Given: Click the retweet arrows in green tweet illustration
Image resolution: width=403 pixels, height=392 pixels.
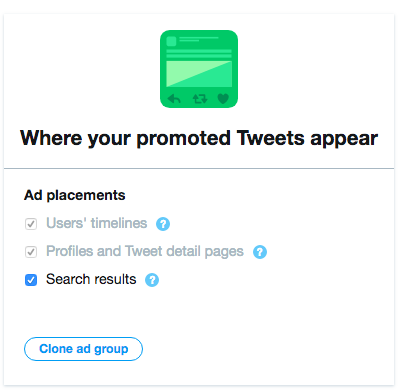Looking at the screenshot, I should pos(200,99).
